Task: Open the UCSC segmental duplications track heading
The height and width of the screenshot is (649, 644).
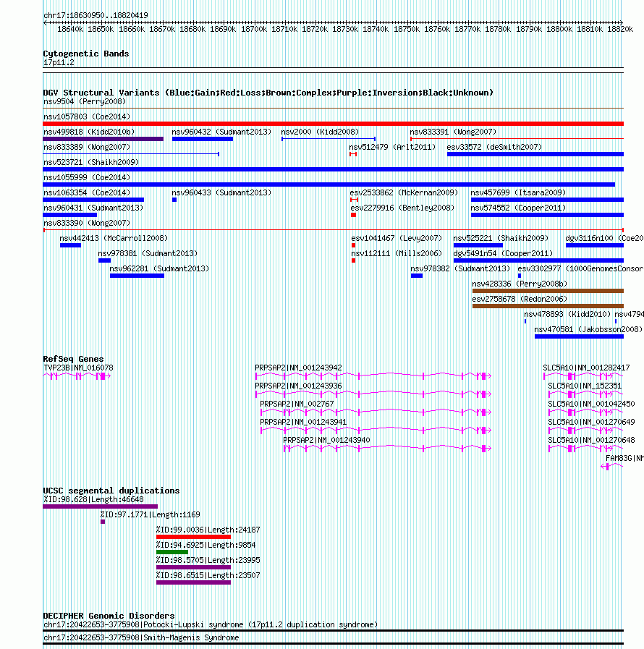Action: (111, 491)
